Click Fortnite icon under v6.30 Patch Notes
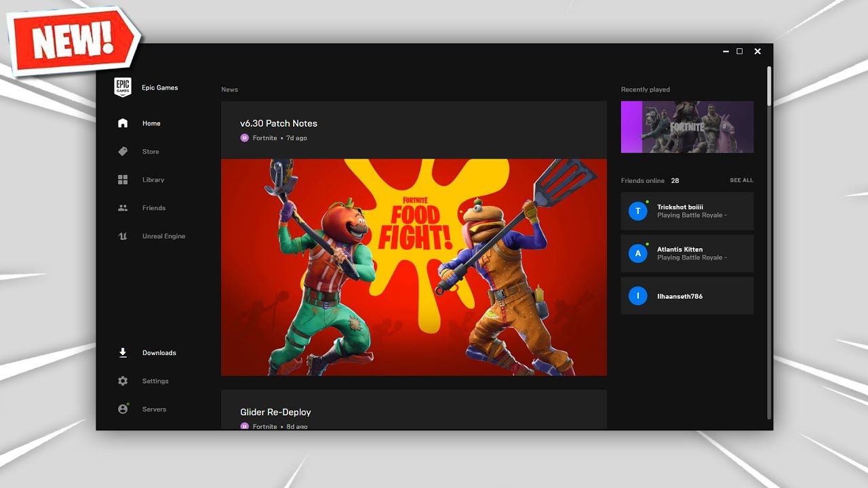This screenshot has width=868, height=488. [x=244, y=138]
